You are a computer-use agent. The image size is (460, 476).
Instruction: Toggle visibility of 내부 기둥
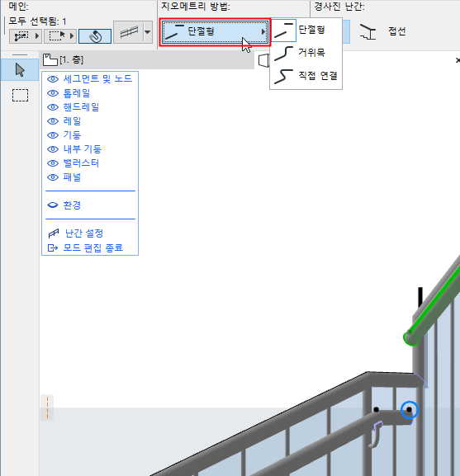click(53, 149)
